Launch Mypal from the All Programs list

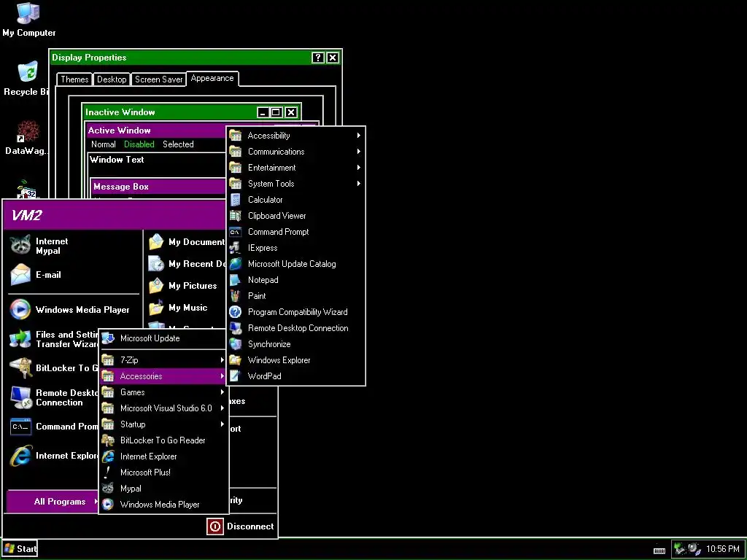[x=163, y=489]
